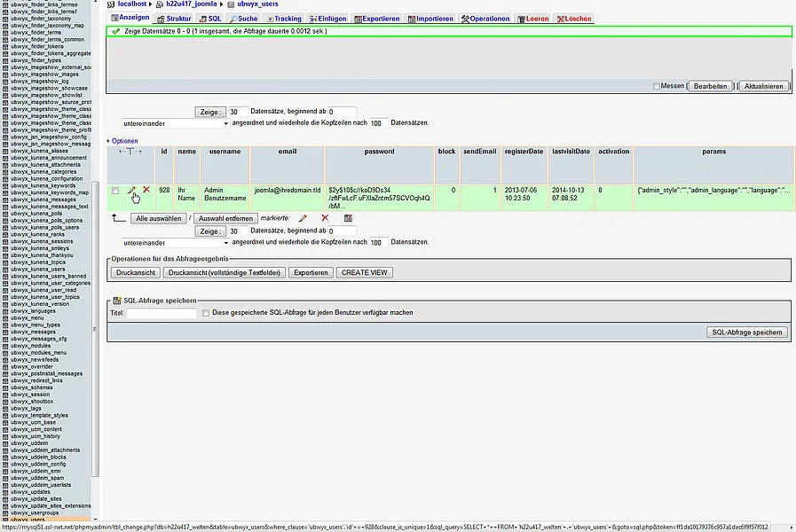The image size is (796, 532).
Task: Click the red X icon next to 'markierte:'
Action: [325, 217]
